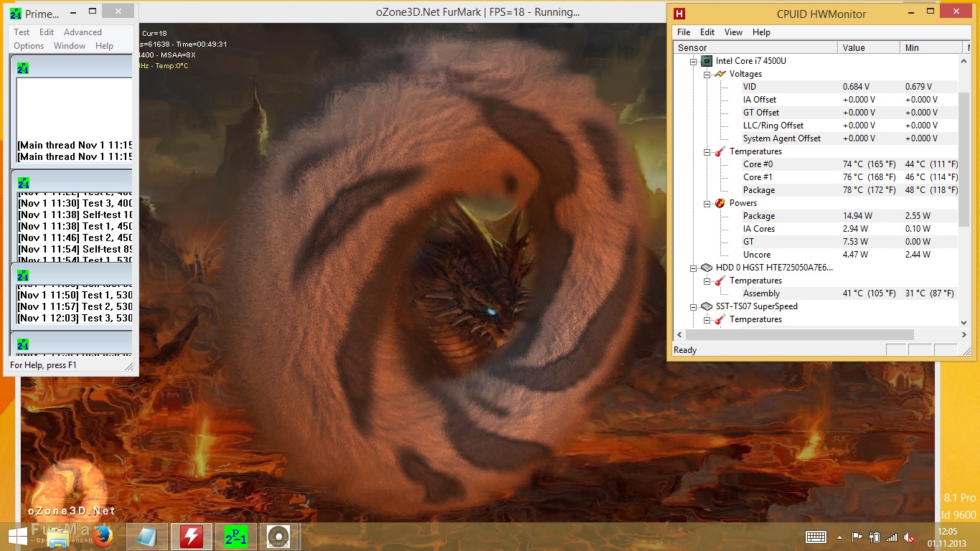Viewport: 980px width, 551px height.
Task: Click the Powers flame icon
Action: pyautogui.click(x=720, y=203)
